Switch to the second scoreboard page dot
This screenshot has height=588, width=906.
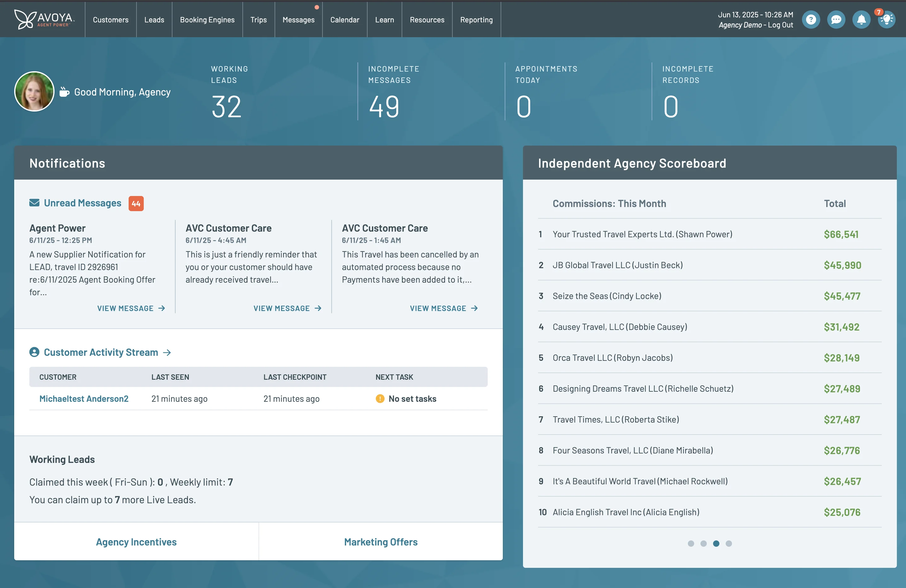pyautogui.click(x=704, y=544)
